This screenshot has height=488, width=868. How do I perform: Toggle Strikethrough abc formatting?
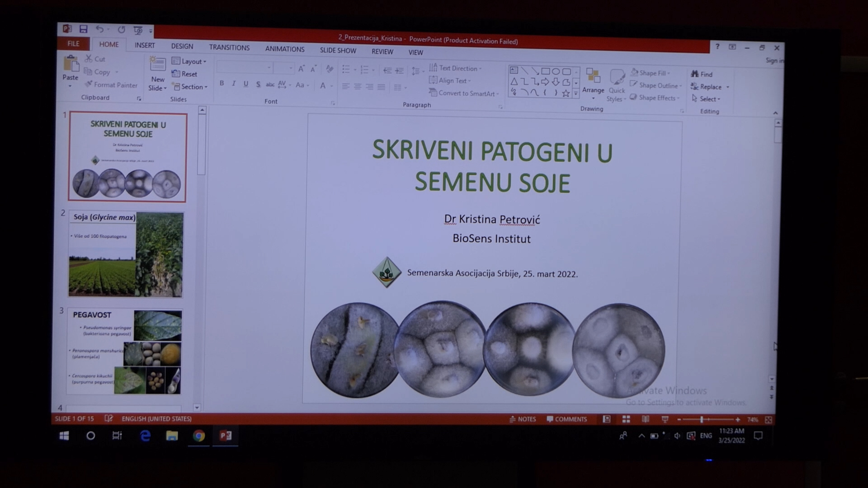tap(270, 84)
